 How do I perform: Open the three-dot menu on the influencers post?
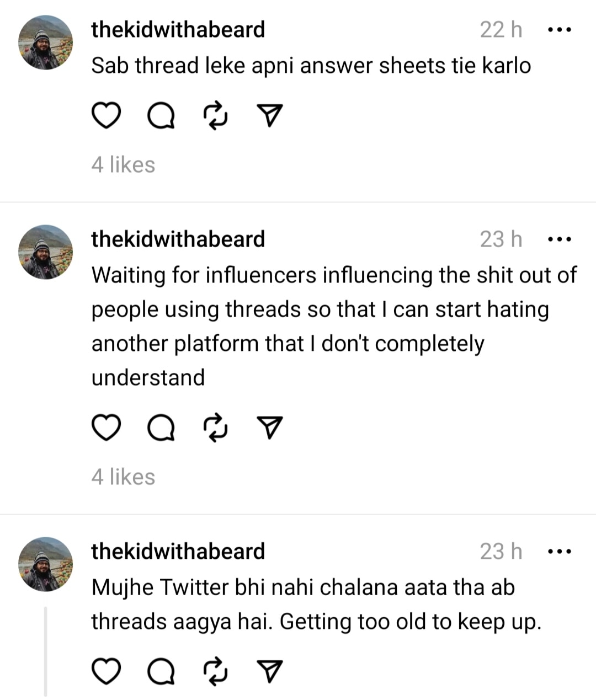coord(559,239)
